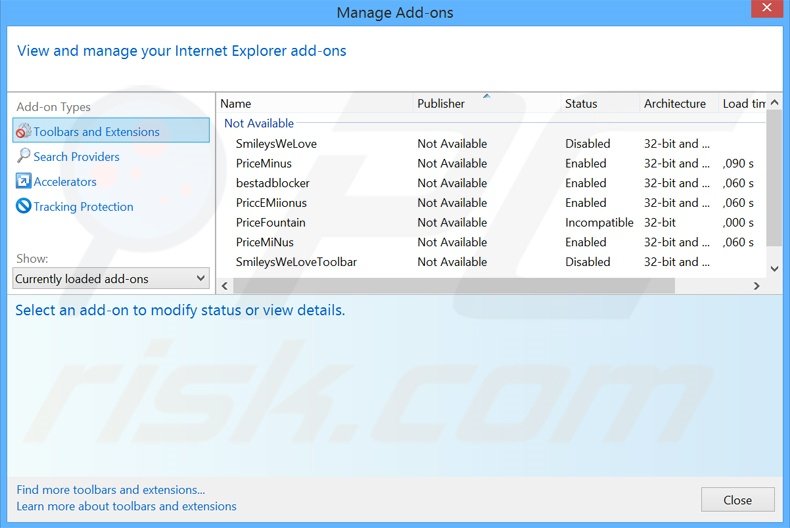
Task: Collapse the Not Available group header
Action: (x=259, y=124)
